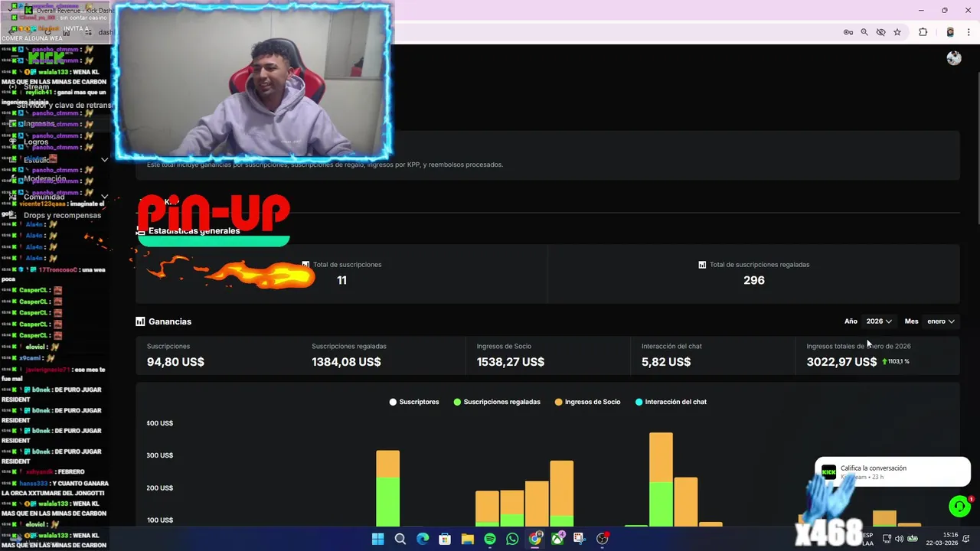980x551 pixels.
Task: Open File Explorer from taskbar
Action: point(467,539)
